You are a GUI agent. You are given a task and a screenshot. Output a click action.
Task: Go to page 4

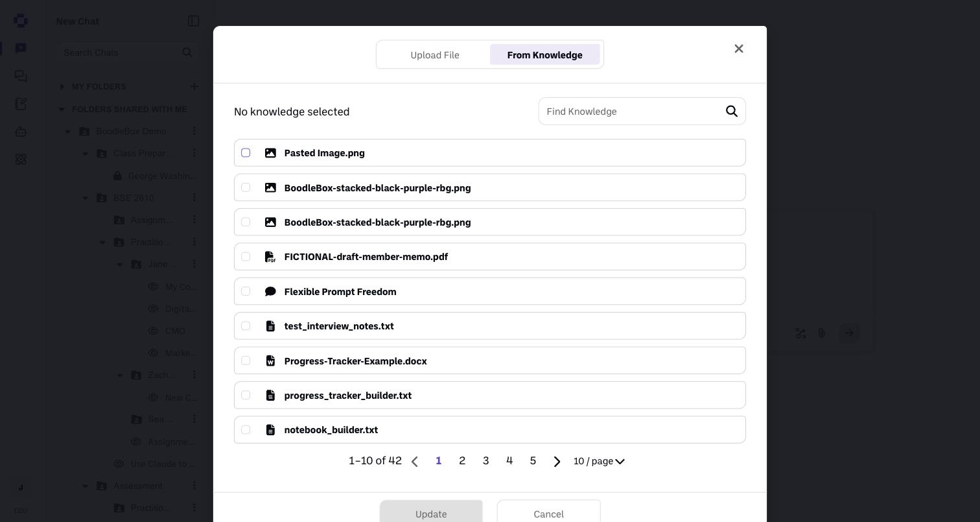tap(509, 461)
